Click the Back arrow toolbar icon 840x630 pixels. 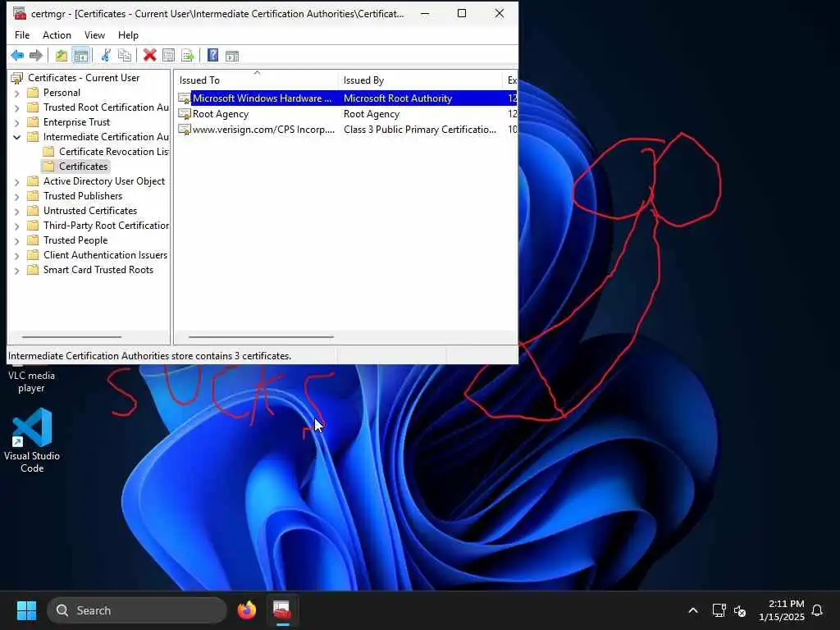(x=17, y=55)
